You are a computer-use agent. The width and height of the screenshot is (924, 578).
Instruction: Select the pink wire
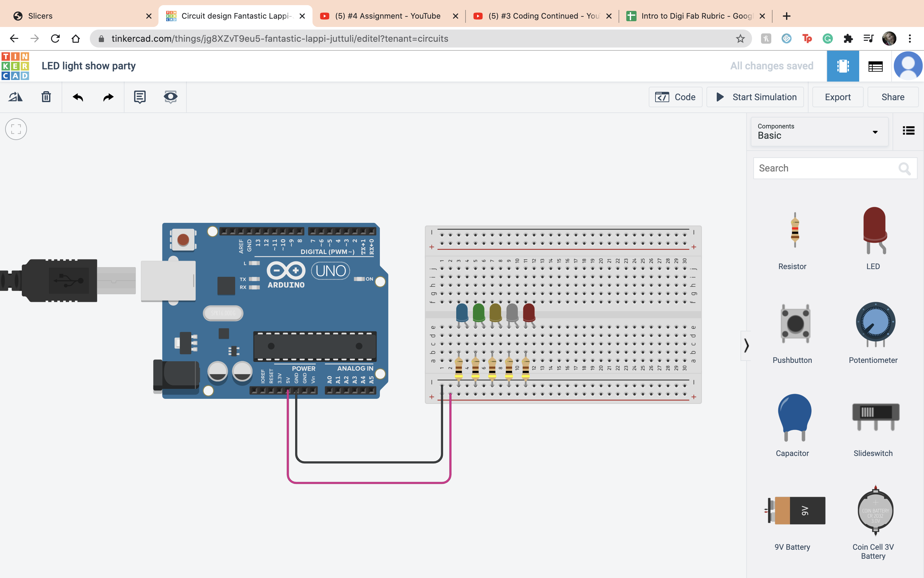369,482
